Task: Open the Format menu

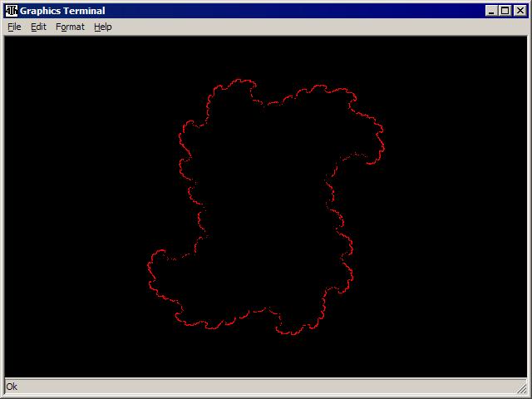Action: 70,27
